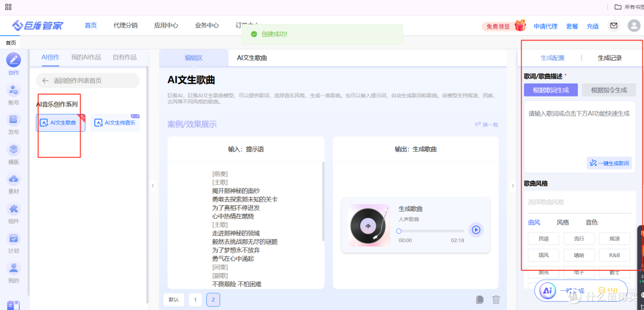Screen dimensions: 644x310
Task: Open the 模板 sidebar icon
Action: (x=14, y=149)
